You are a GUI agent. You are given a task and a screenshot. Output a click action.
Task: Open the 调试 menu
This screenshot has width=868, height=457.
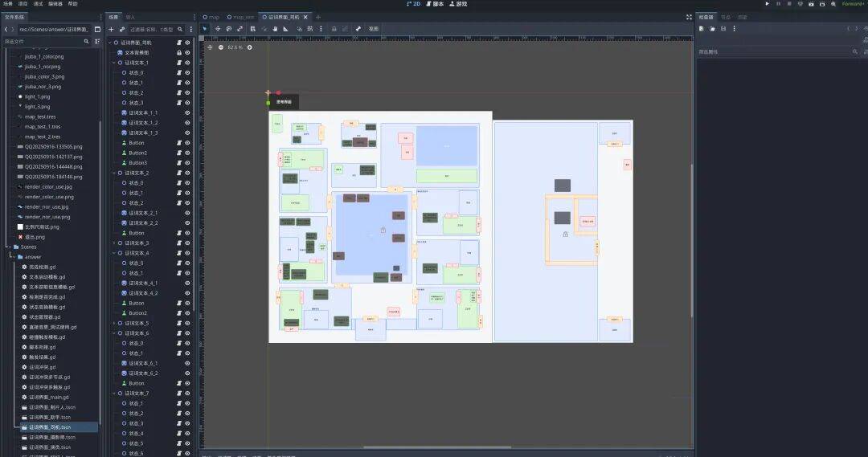click(39, 4)
